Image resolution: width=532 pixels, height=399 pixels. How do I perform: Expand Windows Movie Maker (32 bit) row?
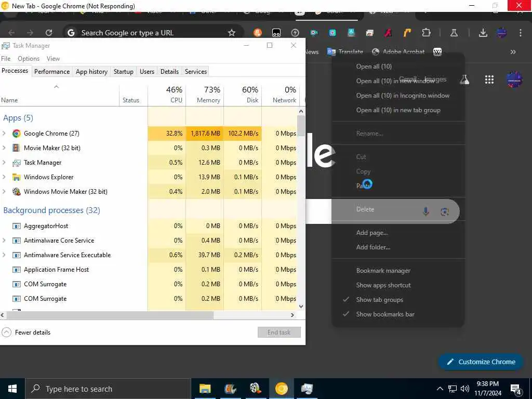[x=4, y=191]
